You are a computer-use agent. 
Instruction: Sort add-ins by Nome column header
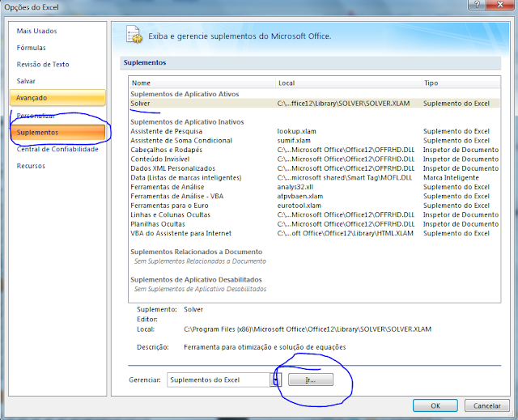click(202, 83)
